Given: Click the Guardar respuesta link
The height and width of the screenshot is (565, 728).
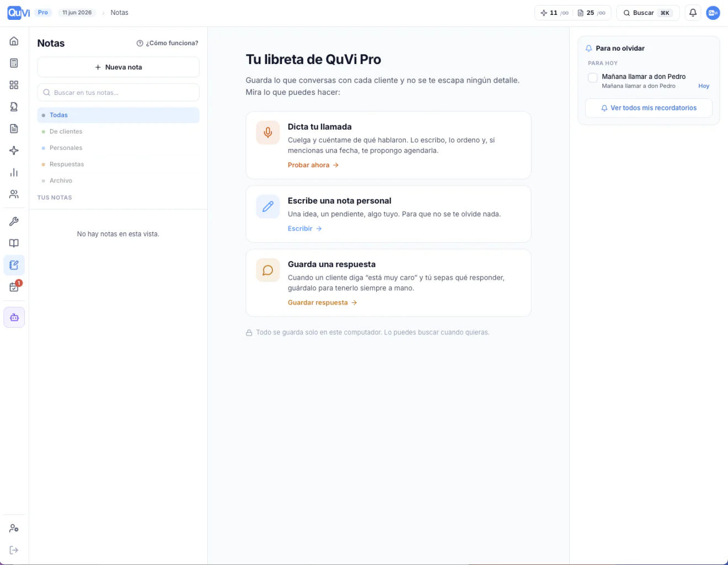Looking at the screenshot, I should [323, 302].
